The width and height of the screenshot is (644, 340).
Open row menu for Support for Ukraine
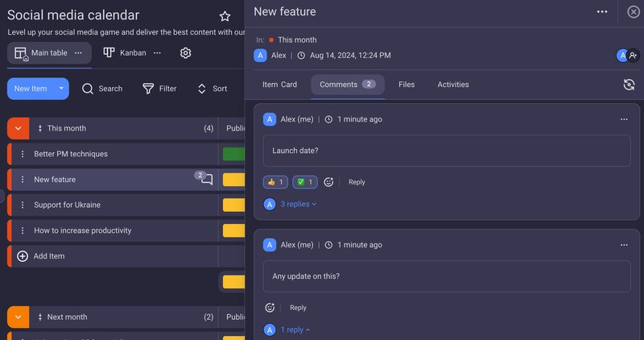(23, 205)
